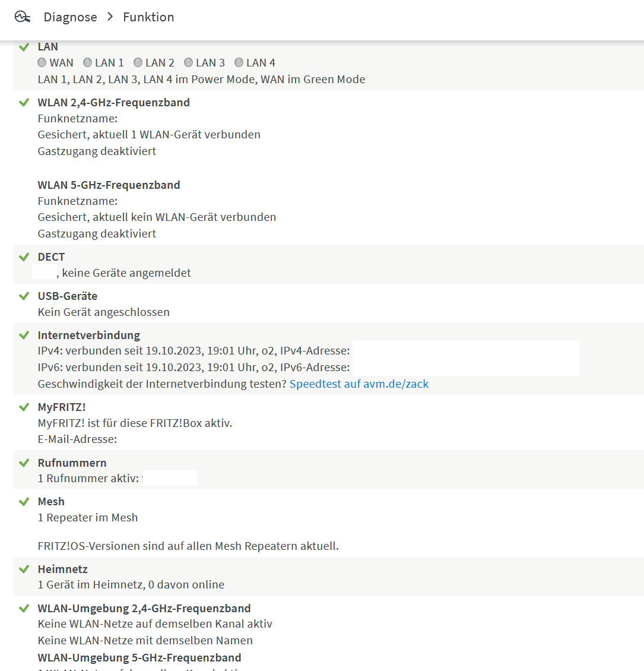
Task: Click the green checkmark next to MyFRITZ!
Action: pyautogui.click(x=24, y=407)
